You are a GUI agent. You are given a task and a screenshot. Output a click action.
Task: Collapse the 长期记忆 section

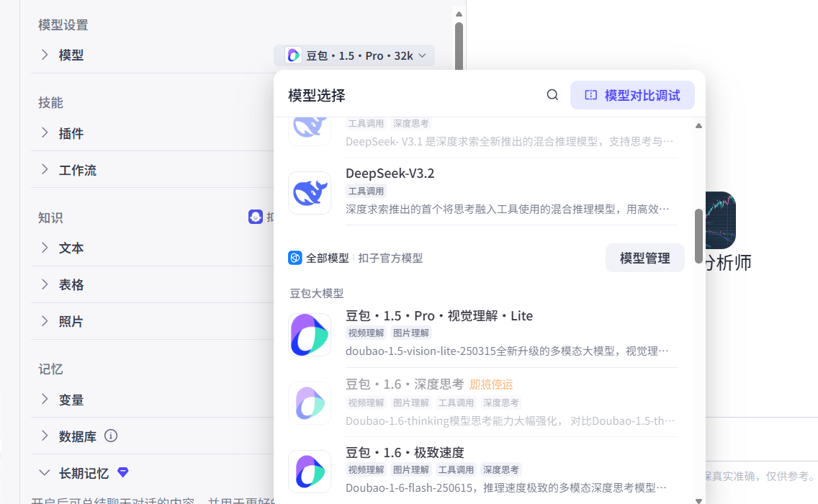[45, 473]
